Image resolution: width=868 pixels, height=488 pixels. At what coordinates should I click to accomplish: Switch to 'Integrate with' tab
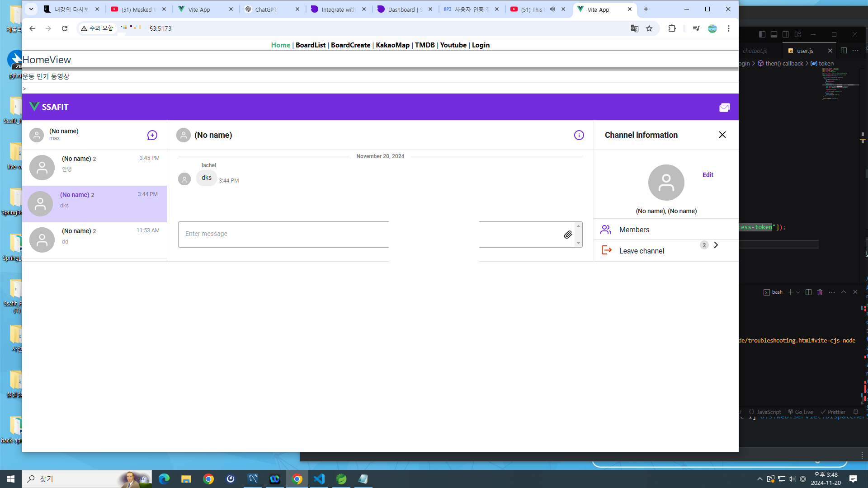[x=338, y=9]
